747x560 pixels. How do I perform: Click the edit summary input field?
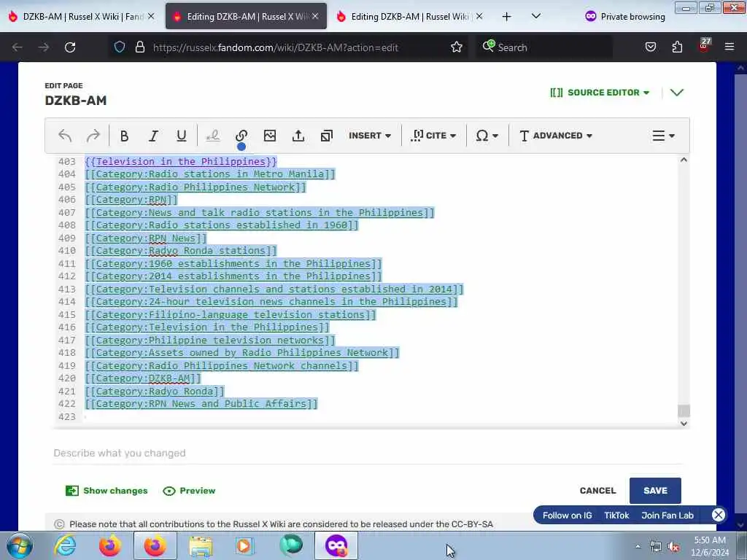tap(368, 454)
